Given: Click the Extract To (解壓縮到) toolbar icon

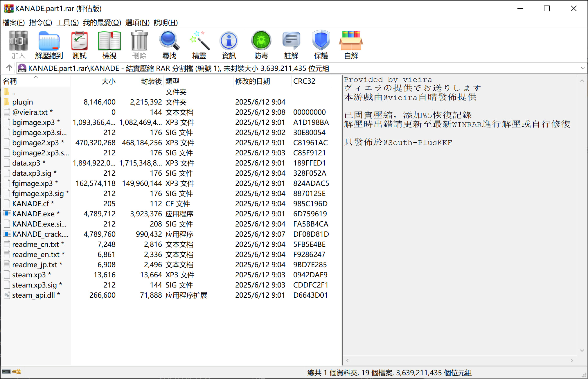Looking at the screenshot, I should (49, 44).
